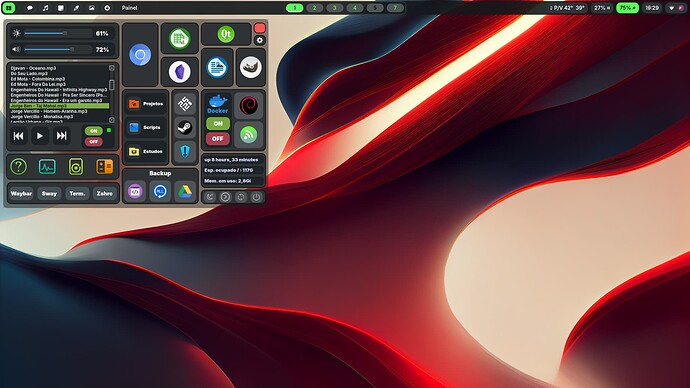
Task: Open the green speaker audio icon
Action: (x=76, y=167)
